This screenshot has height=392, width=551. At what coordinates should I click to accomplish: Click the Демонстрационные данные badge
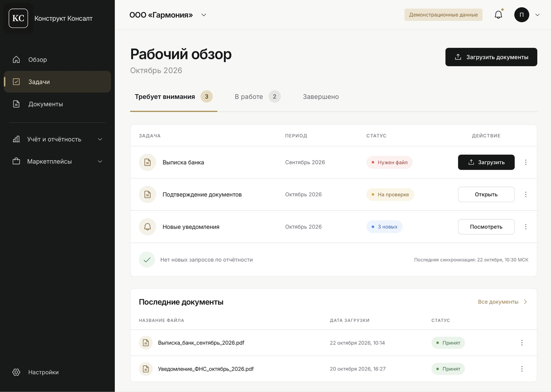443,15
